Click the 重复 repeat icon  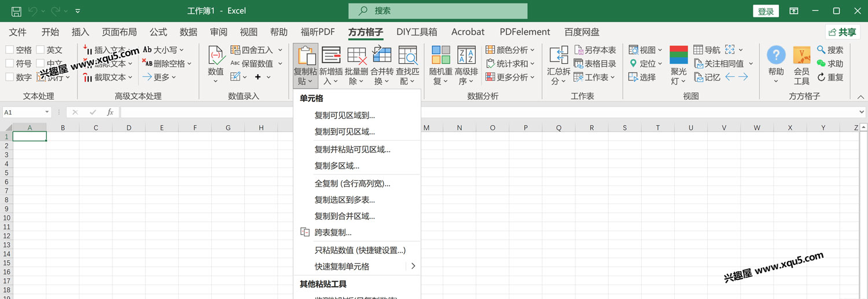[821, 77]
